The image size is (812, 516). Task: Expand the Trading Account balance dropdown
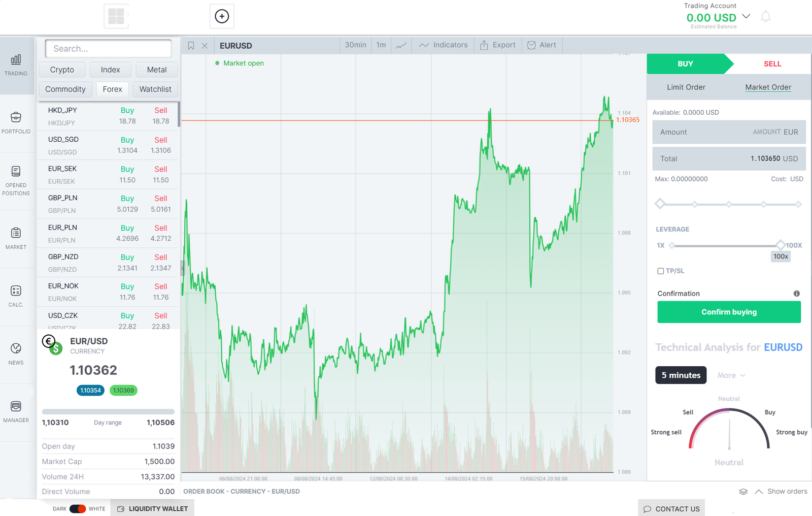point(746,16)
